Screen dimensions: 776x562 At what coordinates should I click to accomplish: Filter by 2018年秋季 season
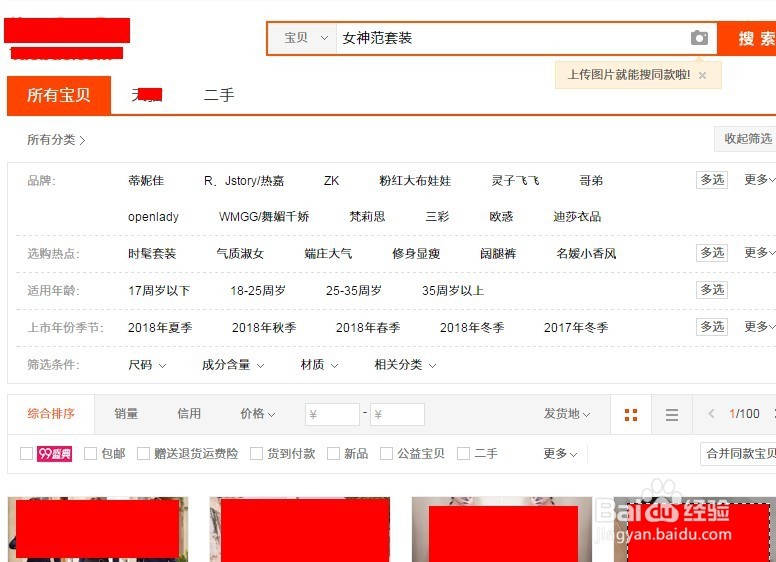point(264,328)
